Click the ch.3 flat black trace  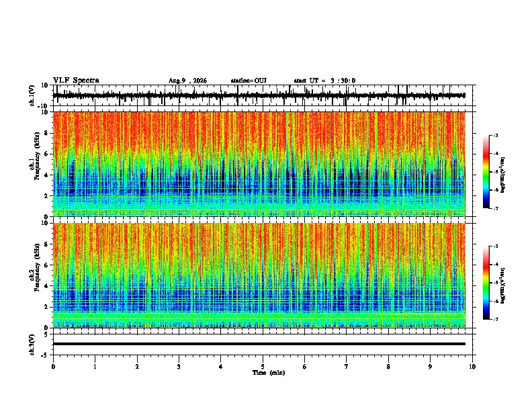click(x=259, y=344)
